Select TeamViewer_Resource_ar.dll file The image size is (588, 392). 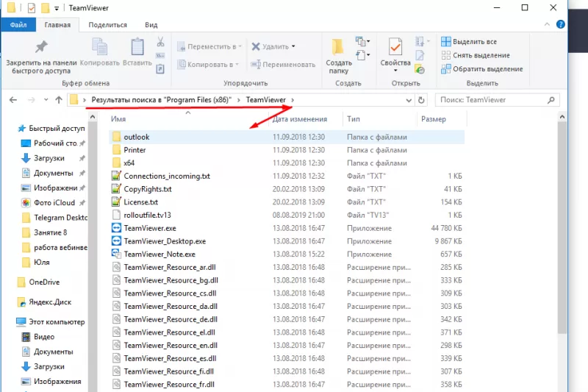pos(287,267)
